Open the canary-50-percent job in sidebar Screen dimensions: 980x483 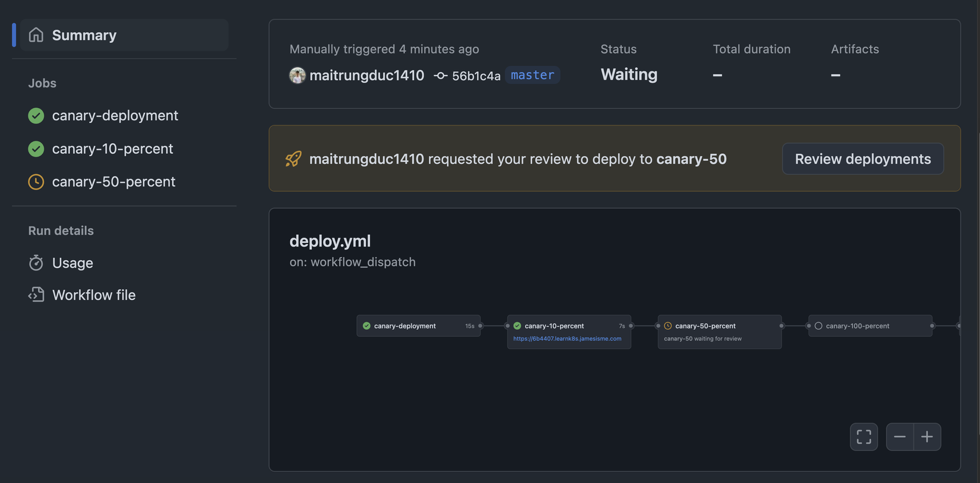(113, 181)
